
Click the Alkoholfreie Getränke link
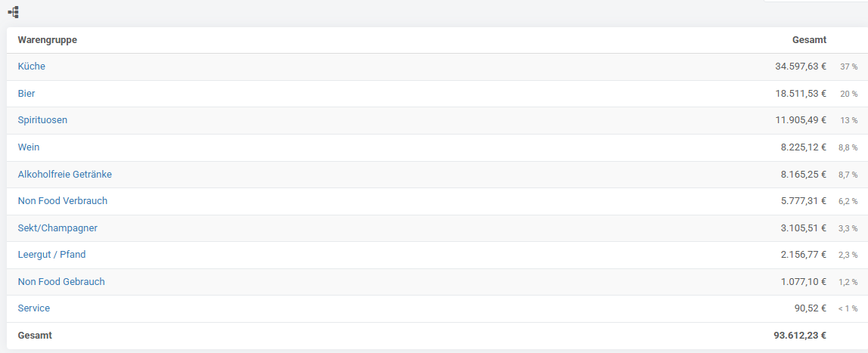[x=65, y=175]
